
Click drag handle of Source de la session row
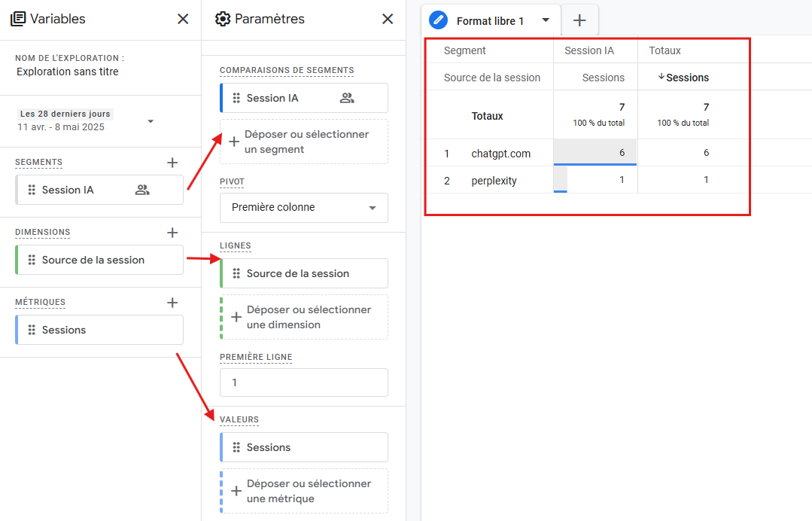(x=236, y=273)
